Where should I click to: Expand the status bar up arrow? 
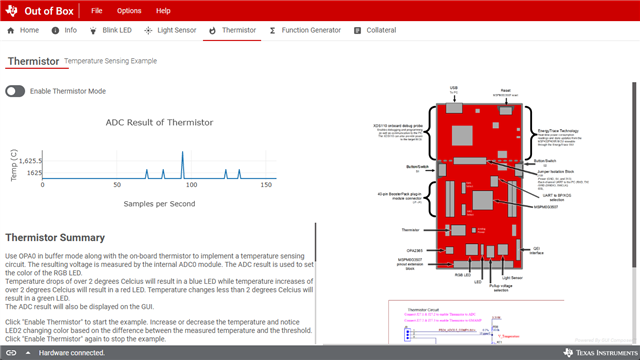tap(28, 353)
